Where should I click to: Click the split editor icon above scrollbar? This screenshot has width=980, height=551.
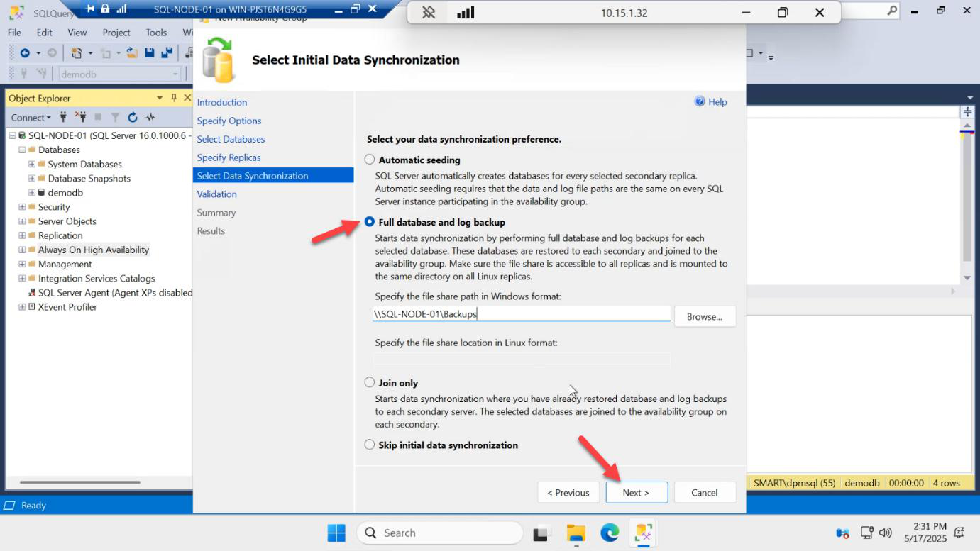[967, 112]
